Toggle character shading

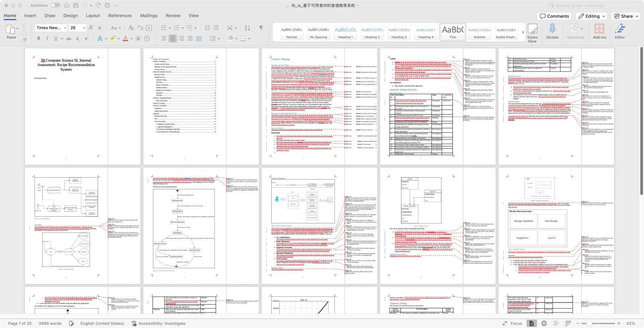pos(138,39)
